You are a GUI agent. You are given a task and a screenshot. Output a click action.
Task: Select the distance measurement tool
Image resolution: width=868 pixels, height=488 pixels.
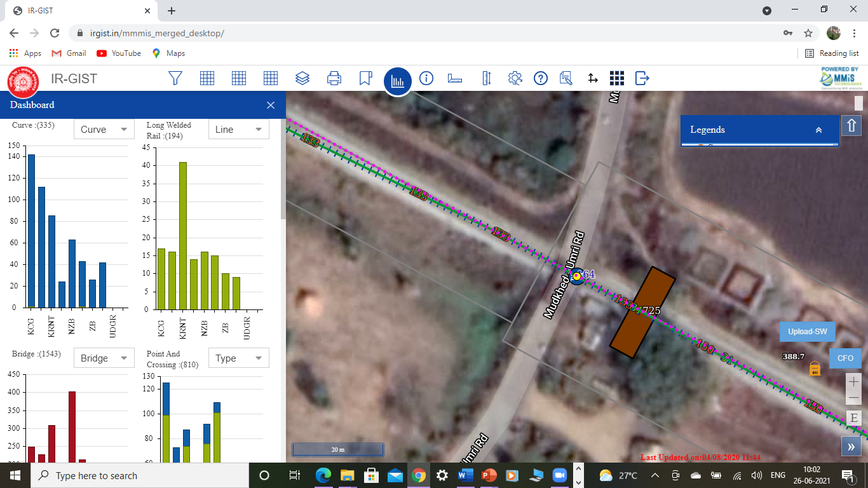[x=455, y=78]
